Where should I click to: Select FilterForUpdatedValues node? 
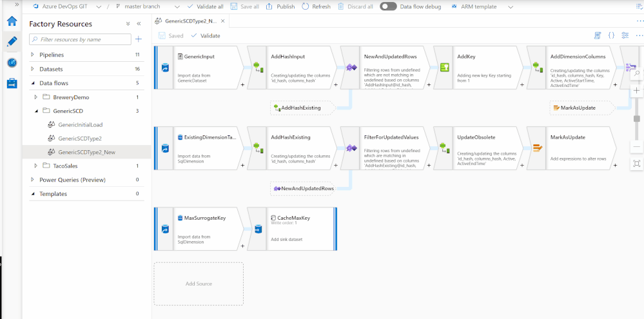click(x=385, y=148)
